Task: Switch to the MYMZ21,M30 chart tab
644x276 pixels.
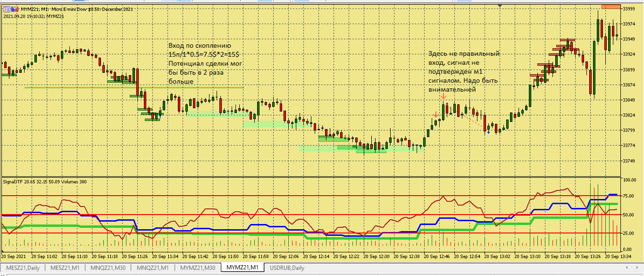Action: (x=198, y=268)
